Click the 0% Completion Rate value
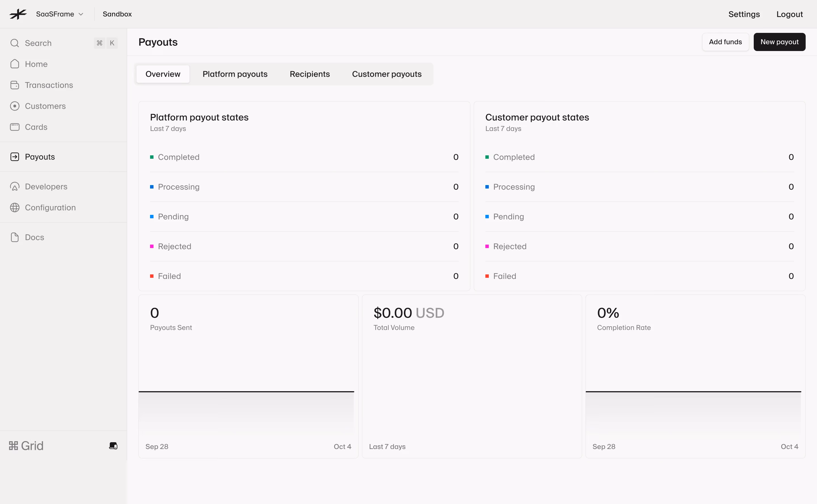Image resolution: width=817 pixels, height=504 pixels. coord(608,313)
